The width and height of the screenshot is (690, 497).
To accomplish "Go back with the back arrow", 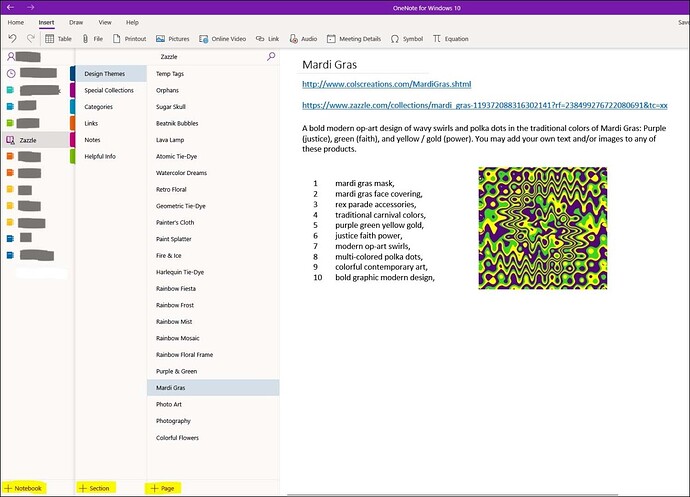I will [11, 7].
